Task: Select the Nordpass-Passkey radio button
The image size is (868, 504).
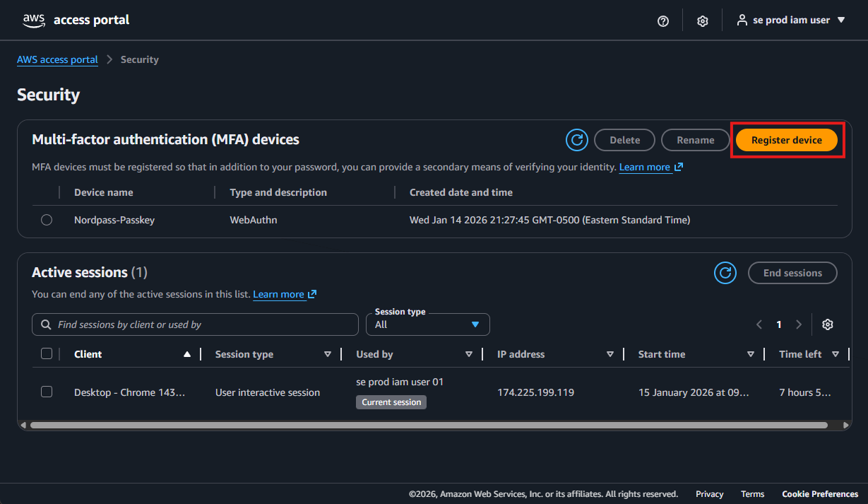Action: tap(47, 220)
